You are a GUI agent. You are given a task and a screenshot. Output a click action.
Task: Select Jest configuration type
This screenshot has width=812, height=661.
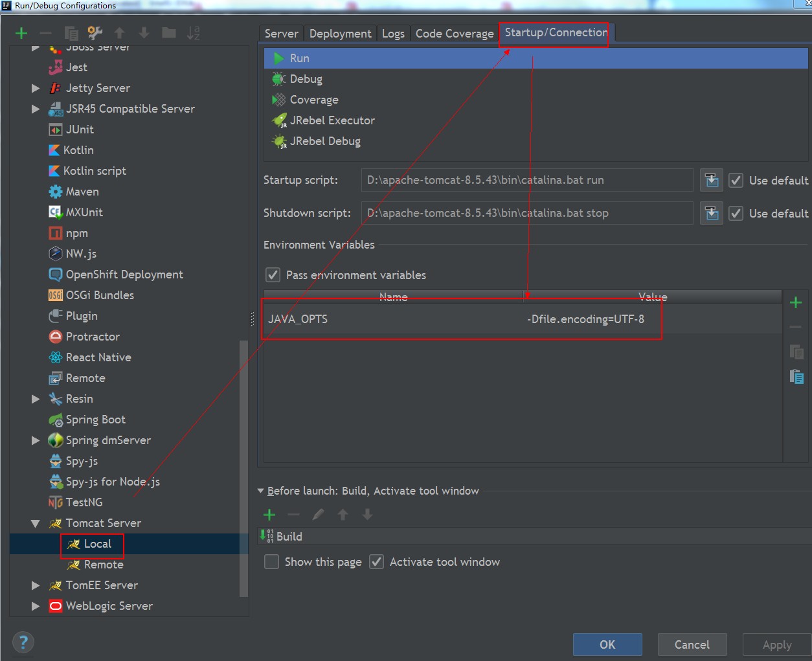click(76, 67)
